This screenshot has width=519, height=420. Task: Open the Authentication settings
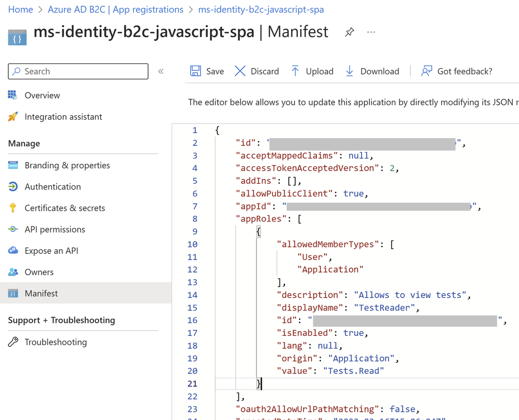[52, 186]
